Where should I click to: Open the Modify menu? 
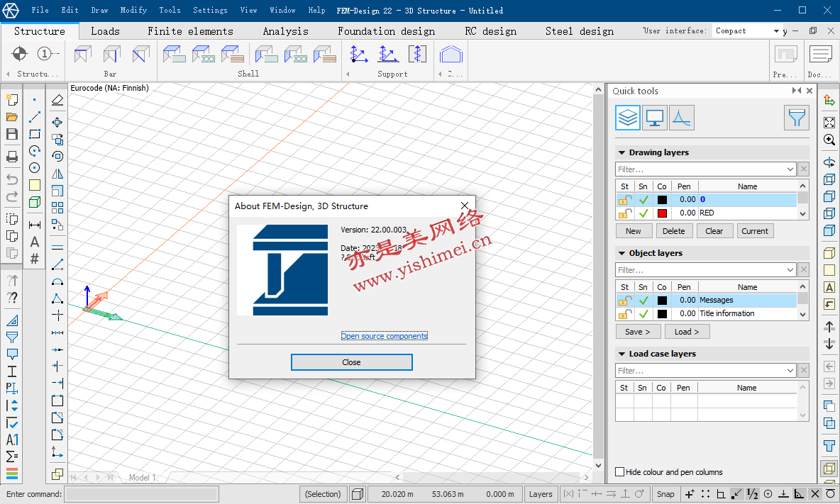tap(133, 10)
